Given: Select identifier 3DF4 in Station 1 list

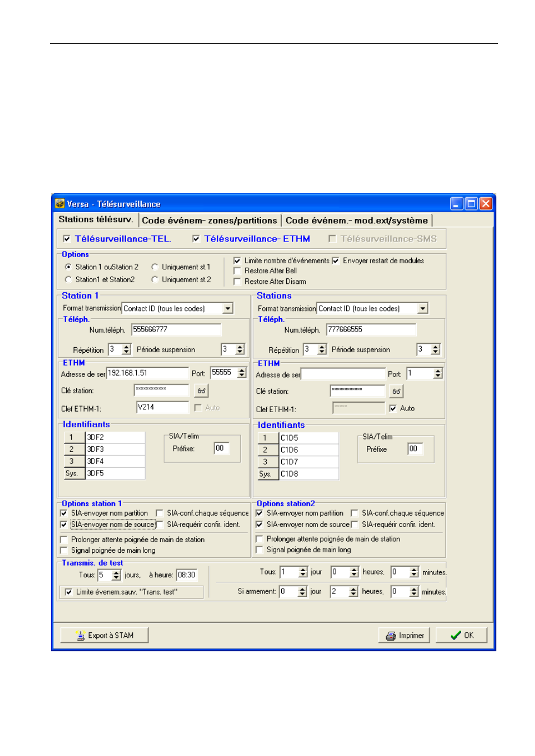Looking at the screenshot, I should pyautogui.click(x=115, y=461).
